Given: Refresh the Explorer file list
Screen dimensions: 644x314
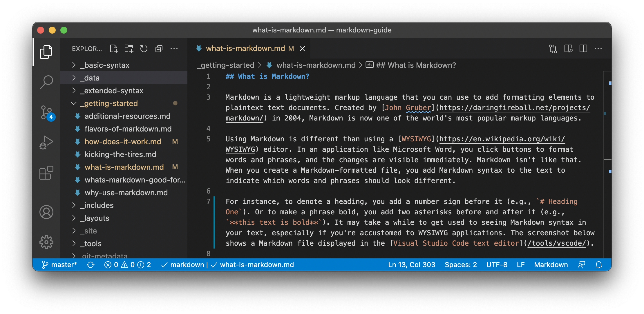Looking at the screenshot, I should [x=144, y=49].
